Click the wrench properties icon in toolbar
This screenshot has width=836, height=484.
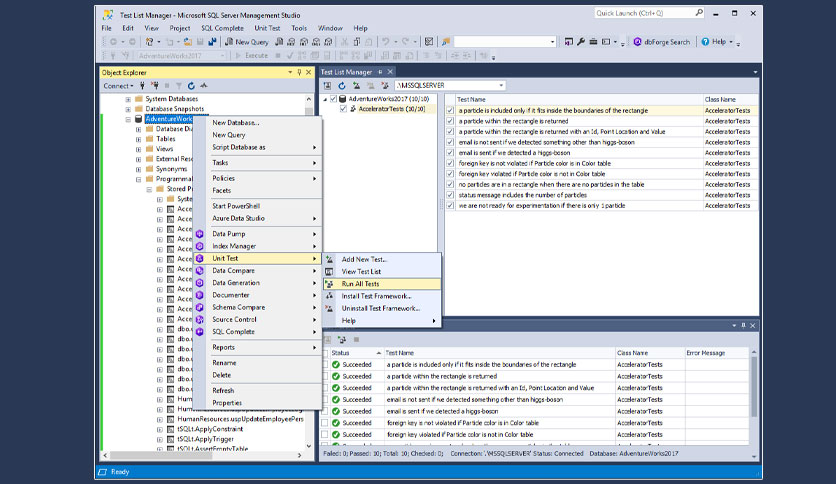click(581, 42)
